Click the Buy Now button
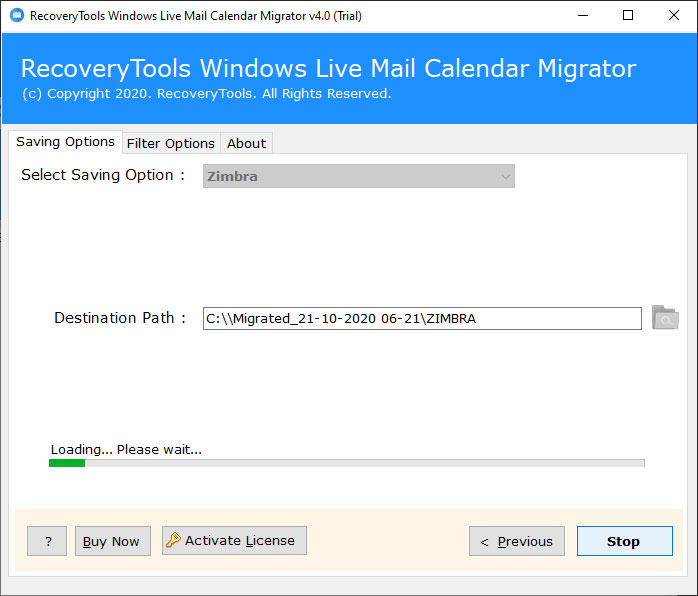Screen dimensions: 698x596 (x=113, y=541)
